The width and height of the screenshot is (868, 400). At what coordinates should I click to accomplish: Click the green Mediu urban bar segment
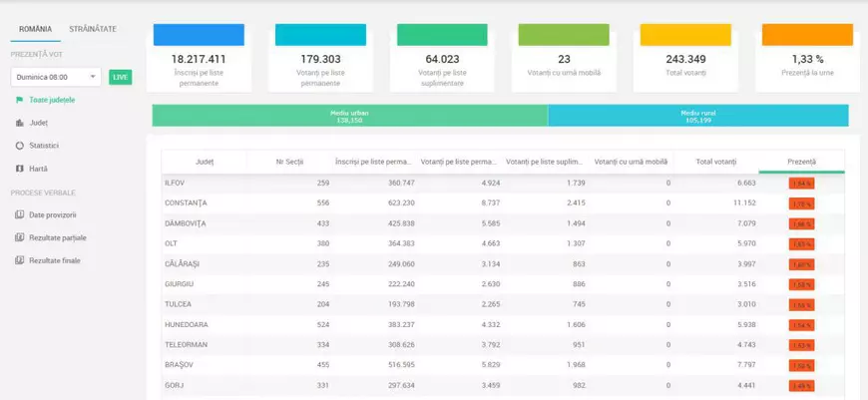point(349,116)
